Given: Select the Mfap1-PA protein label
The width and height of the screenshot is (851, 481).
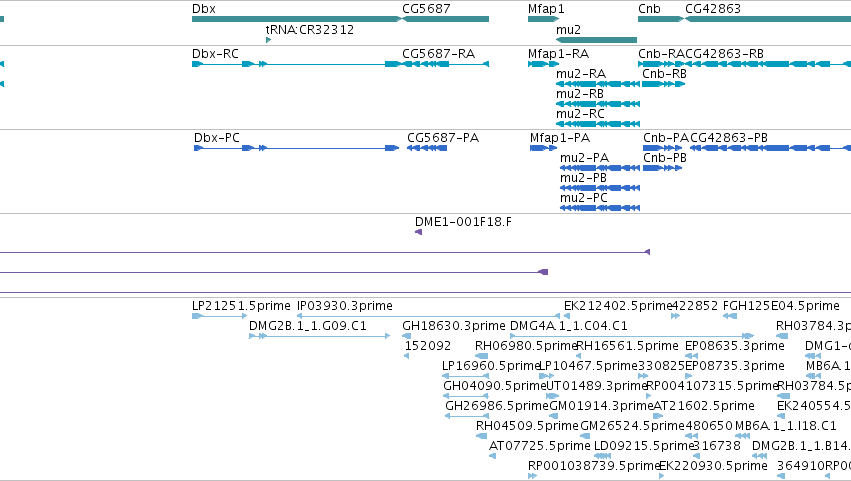Looking at the screenshot, I should [x=560, y=138].
